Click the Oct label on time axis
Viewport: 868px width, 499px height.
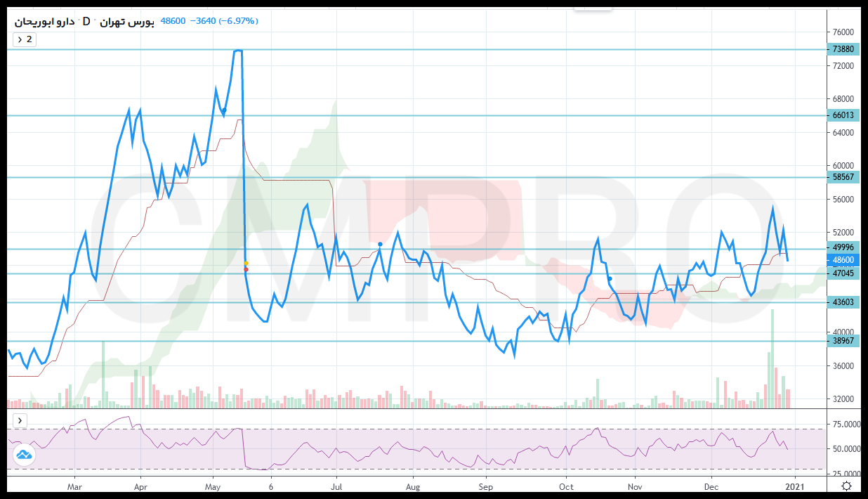566,486
